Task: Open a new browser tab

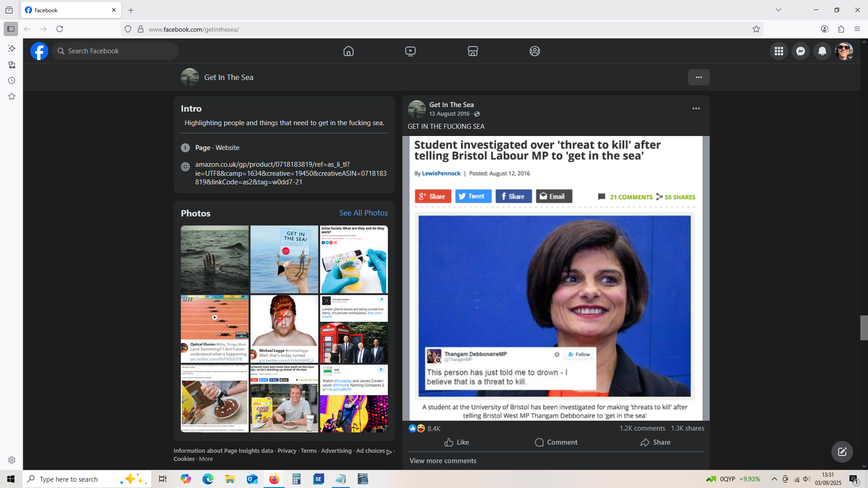Action: pyautogui.click(x=131, y=10)
